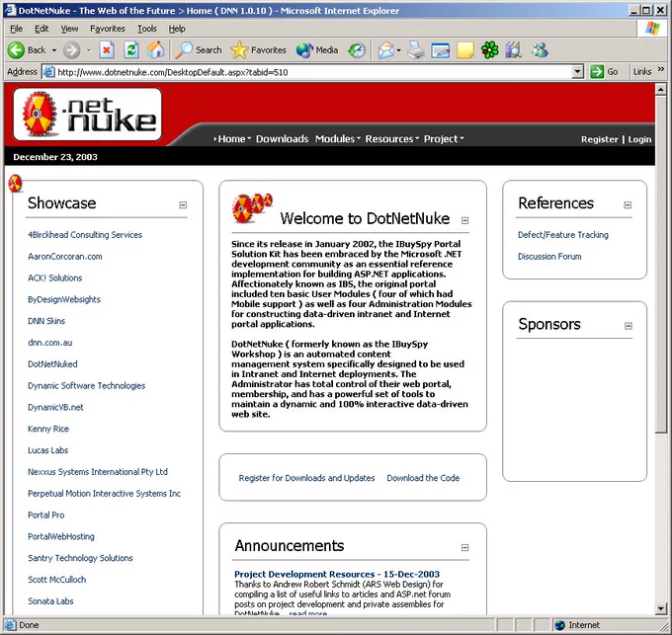
Task: Open the Resources site navigation menu
Action: (392, 138)
